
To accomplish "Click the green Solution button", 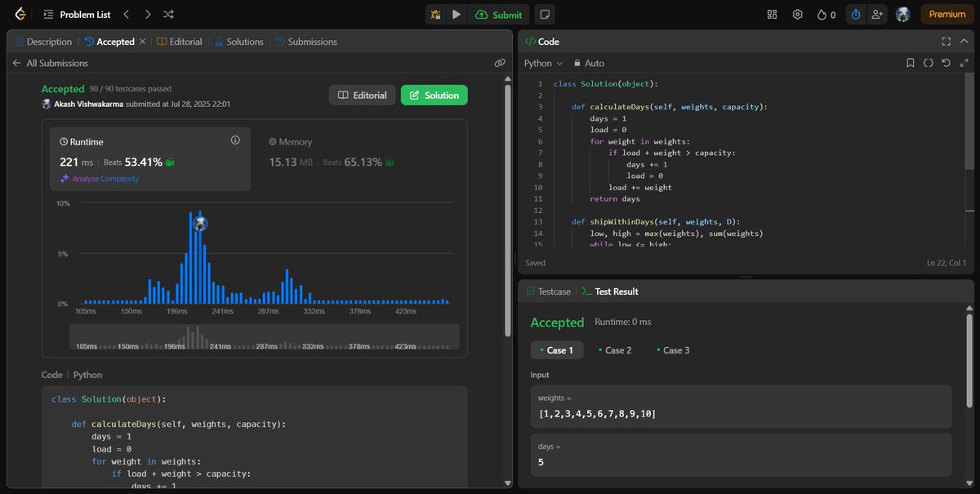I will [x=434, y=96].
